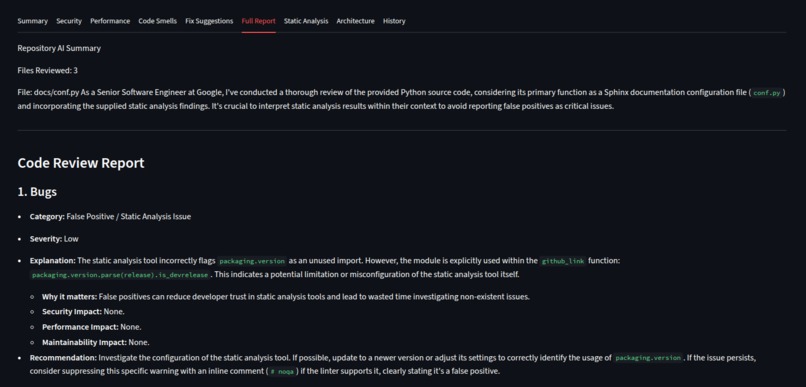This screenshot has width=806, height=387.
Task: Click the 'Security Impact: None.' line
Action: [x=83, y=311]
